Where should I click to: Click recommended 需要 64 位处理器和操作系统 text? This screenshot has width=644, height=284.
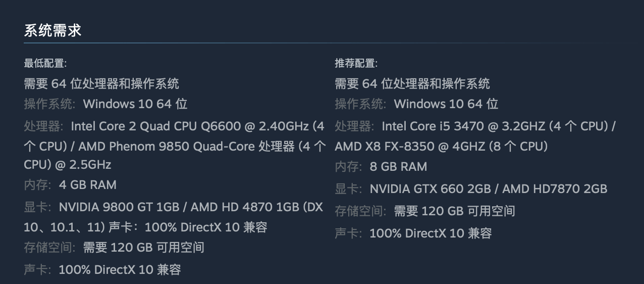tap(412, 83)
